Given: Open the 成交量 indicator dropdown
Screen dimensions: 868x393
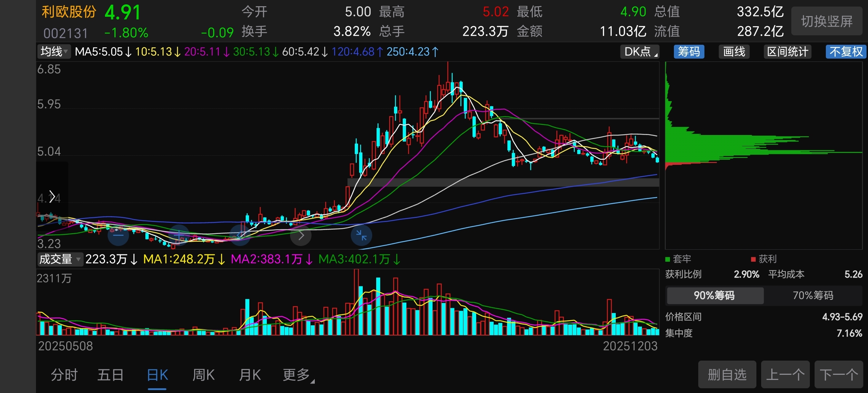Looking at the screenshot, I should [60, 259].
